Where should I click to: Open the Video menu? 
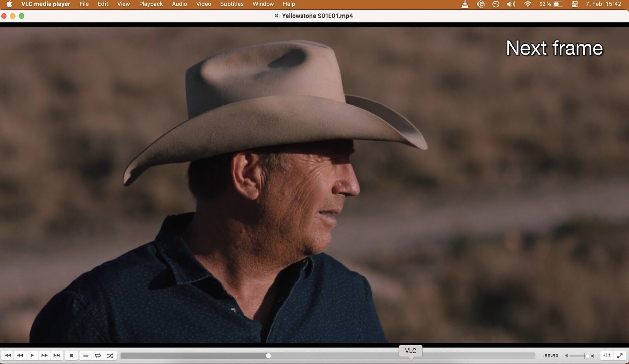[x=204, y=4]
